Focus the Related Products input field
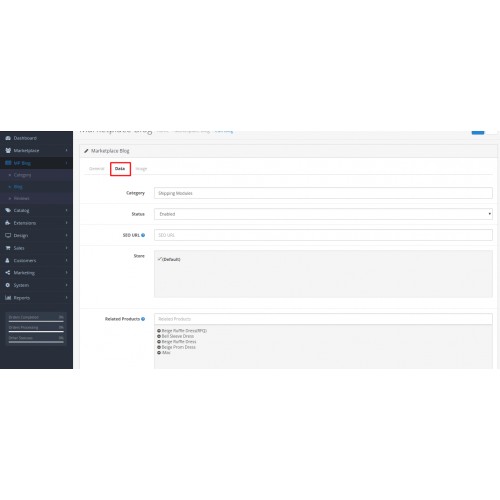The height and width of the screenshot is (500, 500). 323,319
